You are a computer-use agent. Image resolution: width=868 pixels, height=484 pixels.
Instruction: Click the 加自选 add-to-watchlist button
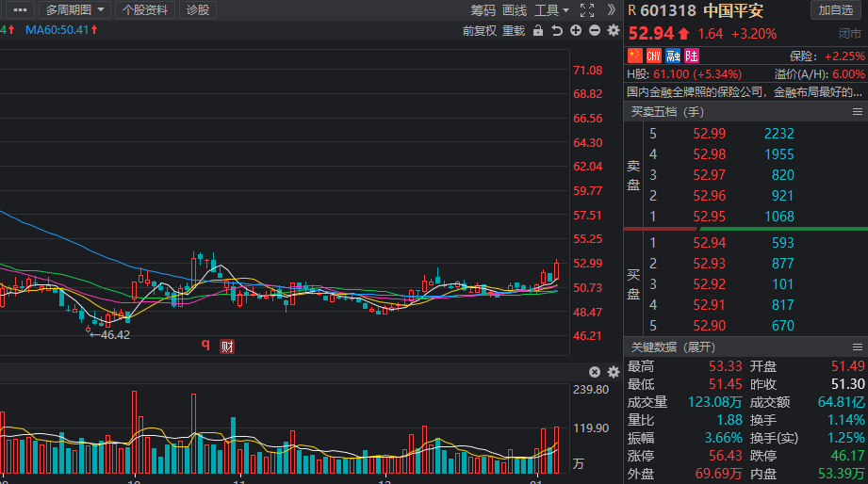click(x=836, y=10)
